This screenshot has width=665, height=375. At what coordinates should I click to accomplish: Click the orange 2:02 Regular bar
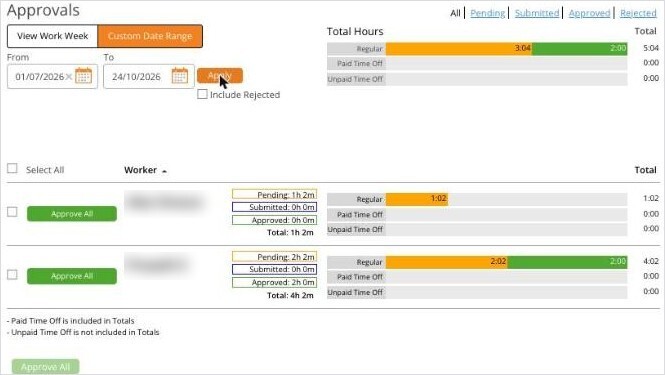[x=446, y=262]
